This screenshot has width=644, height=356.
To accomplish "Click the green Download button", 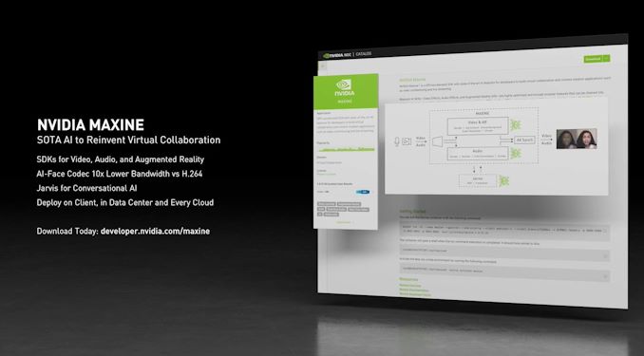I will (x=593, y=59).
